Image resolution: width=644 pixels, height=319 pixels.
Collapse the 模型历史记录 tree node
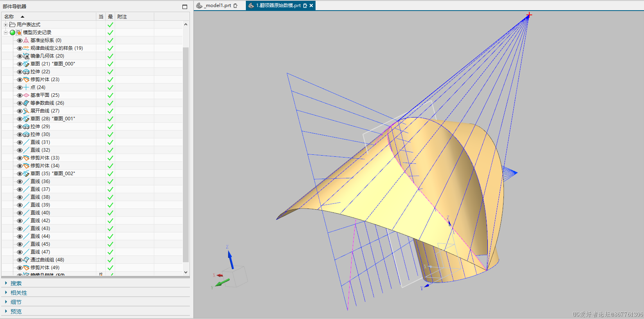coord(5,33)
